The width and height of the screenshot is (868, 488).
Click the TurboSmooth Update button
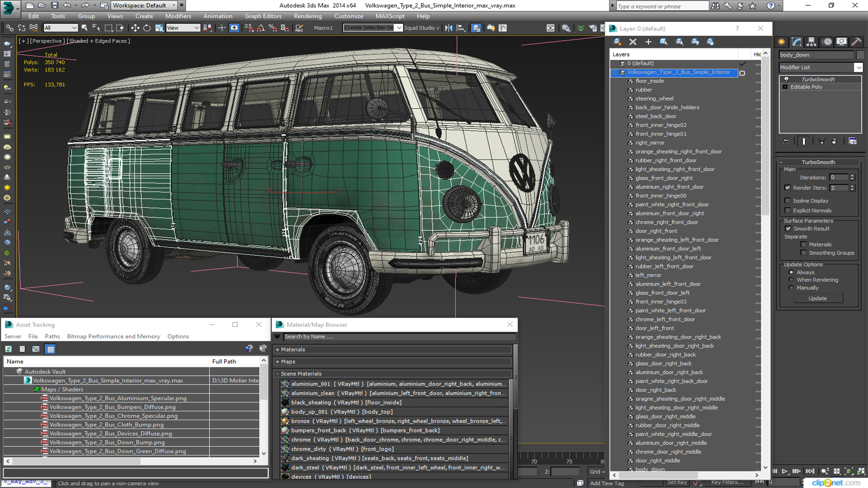pyautogui.click(x=817, y=298)
